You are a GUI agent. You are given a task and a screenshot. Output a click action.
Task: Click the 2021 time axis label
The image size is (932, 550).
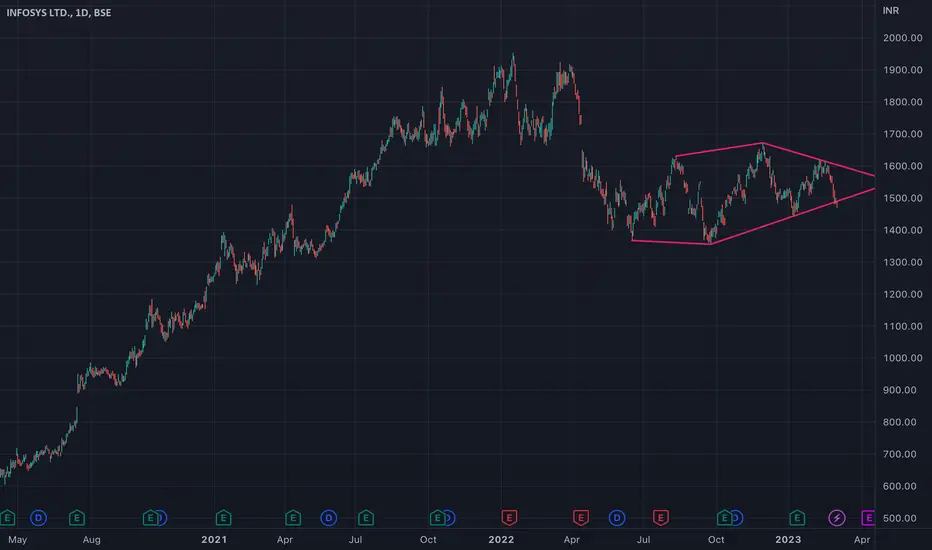tap(214, 540)
